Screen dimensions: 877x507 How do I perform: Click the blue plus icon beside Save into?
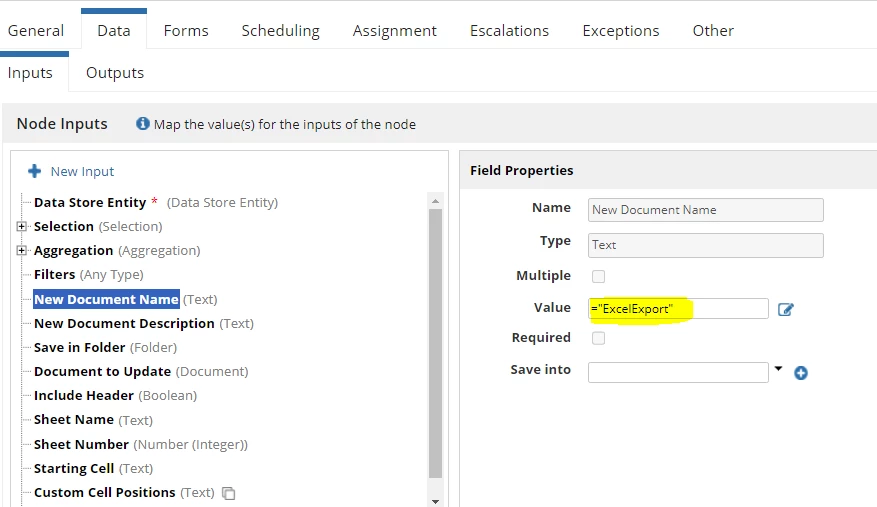click(801, 373)
